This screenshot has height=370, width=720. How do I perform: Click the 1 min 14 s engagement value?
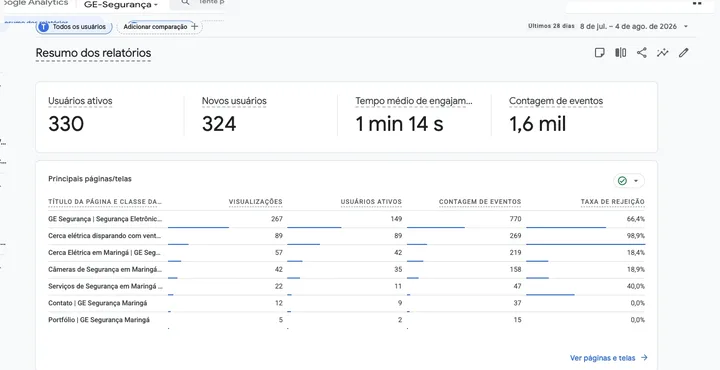pos(399,124)
